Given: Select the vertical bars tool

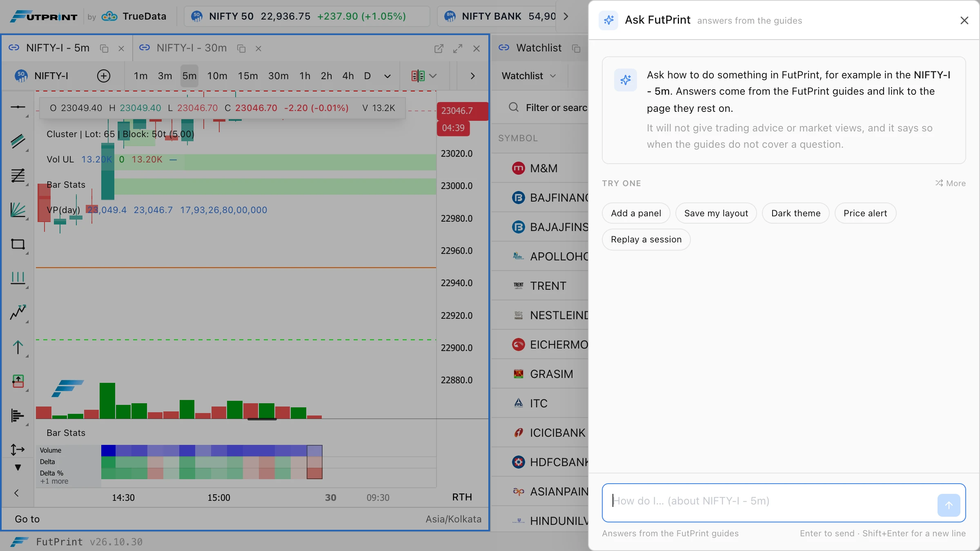Looking at the screenshot, I should click(18, 278).
